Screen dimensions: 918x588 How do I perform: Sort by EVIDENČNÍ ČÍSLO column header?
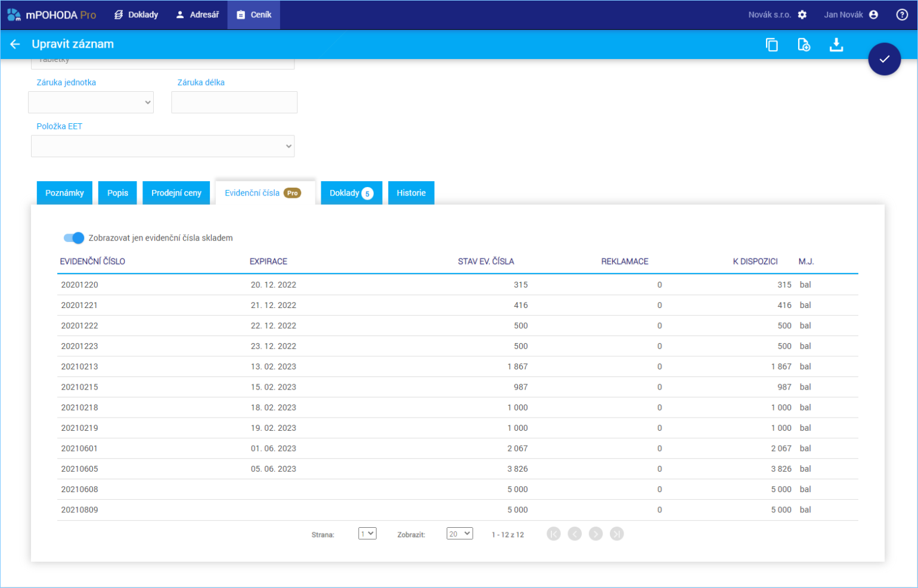[92, 262]
